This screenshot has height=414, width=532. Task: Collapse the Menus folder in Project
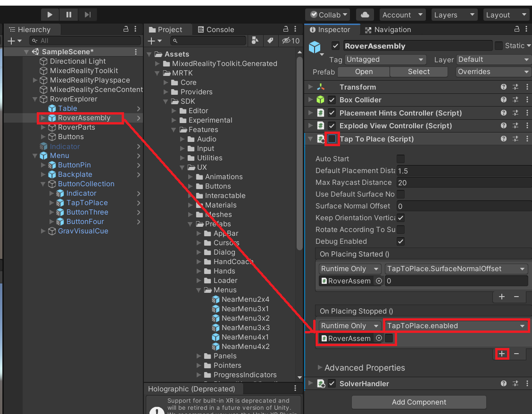199,290
